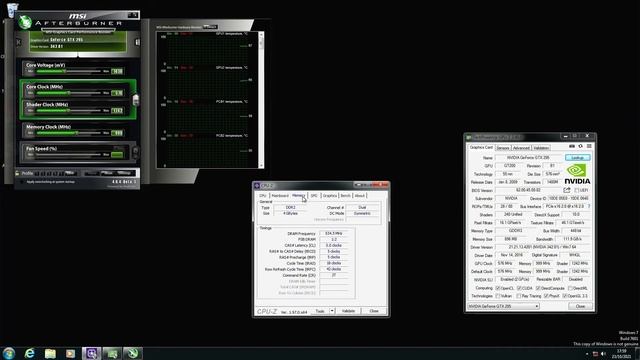
Task: Open the SPD tab in CPU-Z
Action: pyautogui.click(x=314, y=196)
